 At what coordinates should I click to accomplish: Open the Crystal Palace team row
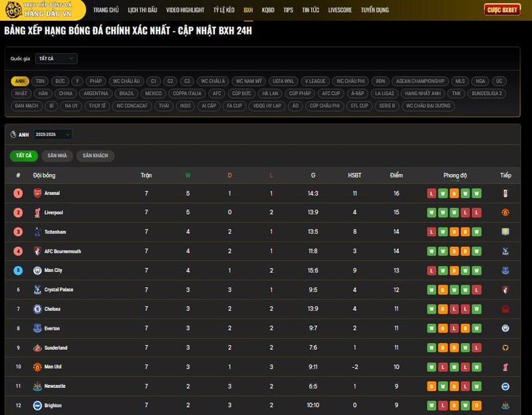(60, 290)
